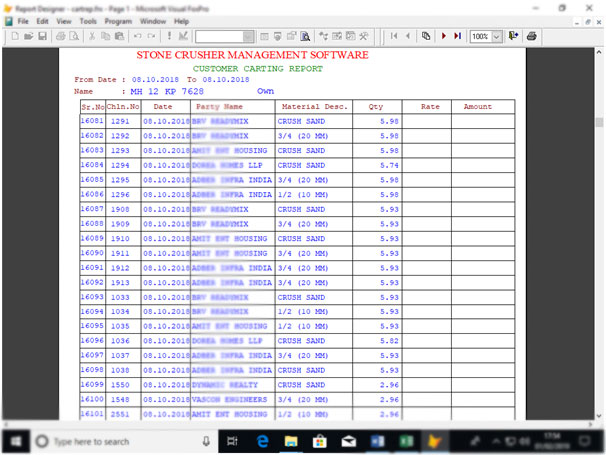Viewport: 606px width, 455px height.
Task: Click the Properties window toolbar icon
Action: 291,36
